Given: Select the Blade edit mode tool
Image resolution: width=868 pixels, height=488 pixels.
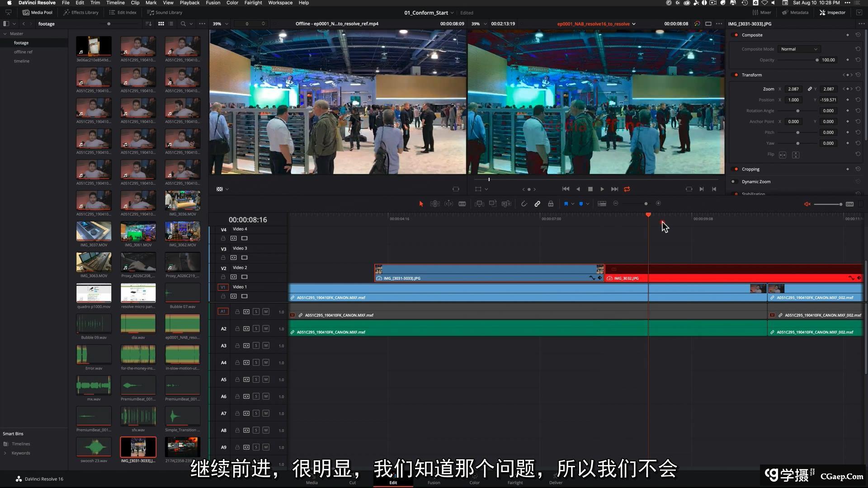Looking at the screenshot, I should [x=462, y=204].
